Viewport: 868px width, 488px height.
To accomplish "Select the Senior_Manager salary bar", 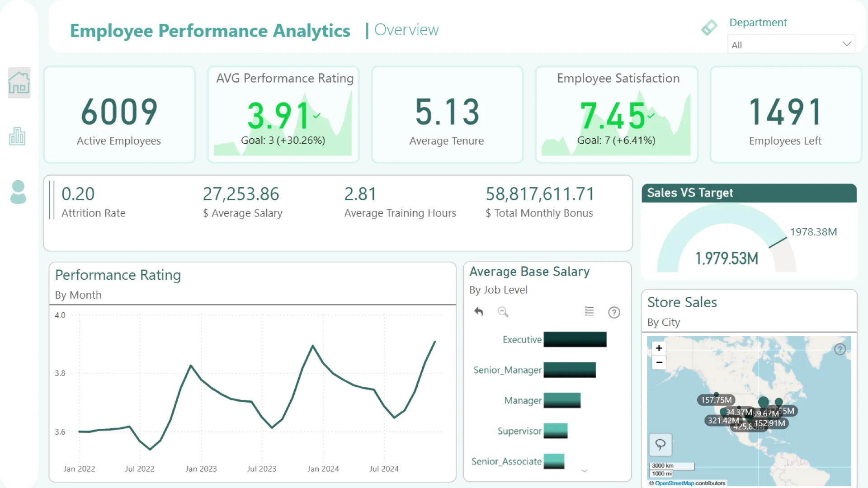I will 569,370.
